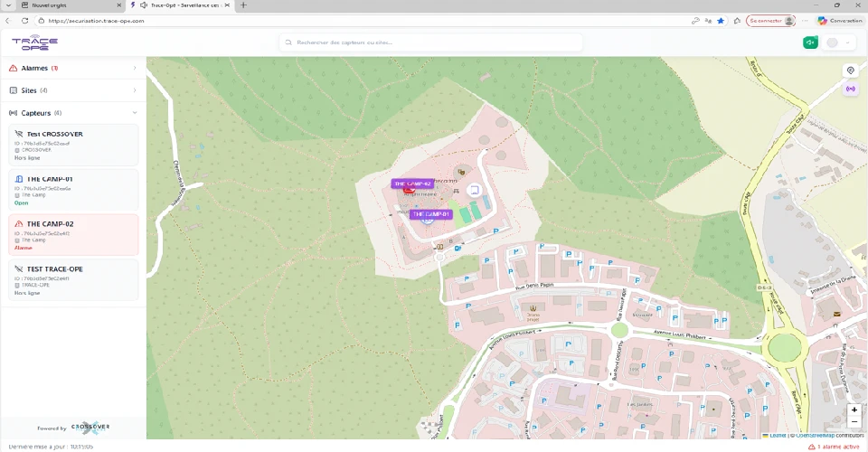Open the Alarmes section
This screenshot has height=452, width=868.
(x=73, y=68)
